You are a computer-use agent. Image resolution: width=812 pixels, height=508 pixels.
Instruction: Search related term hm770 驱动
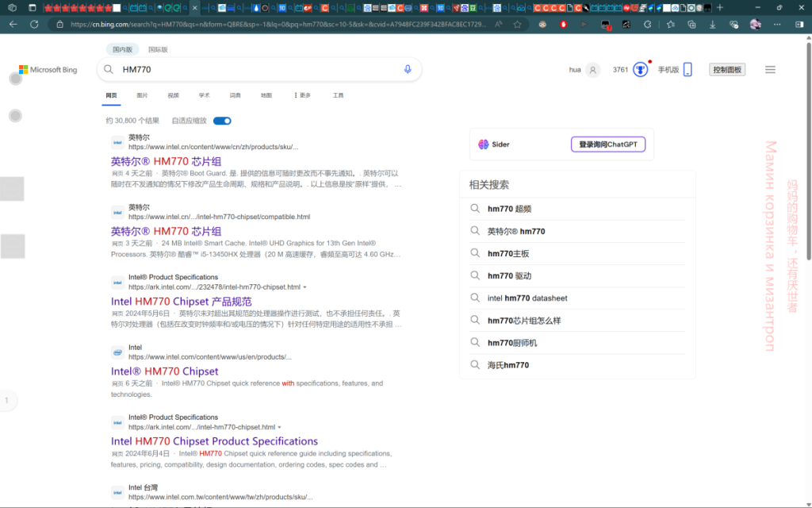tap(510, 275)
